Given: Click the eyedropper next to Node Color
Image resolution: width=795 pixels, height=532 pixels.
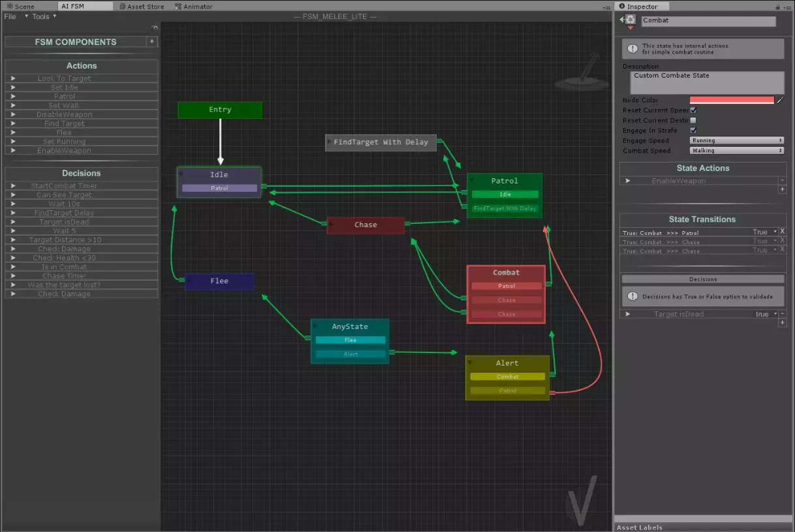Looking at the screenshot, I should click(779, 100).
